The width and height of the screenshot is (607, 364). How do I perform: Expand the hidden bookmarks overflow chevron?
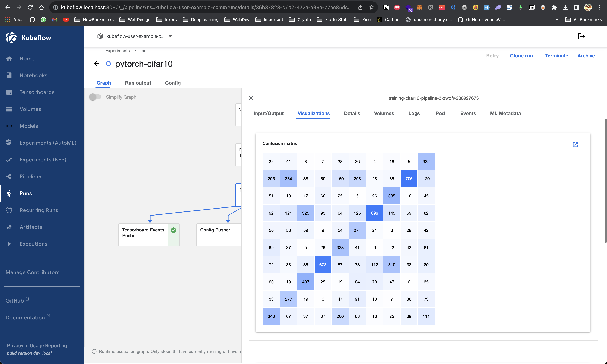(556, 20)
